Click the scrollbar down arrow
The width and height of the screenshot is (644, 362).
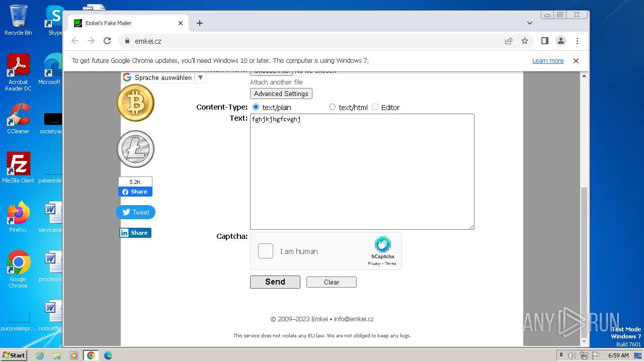[584, 342]
